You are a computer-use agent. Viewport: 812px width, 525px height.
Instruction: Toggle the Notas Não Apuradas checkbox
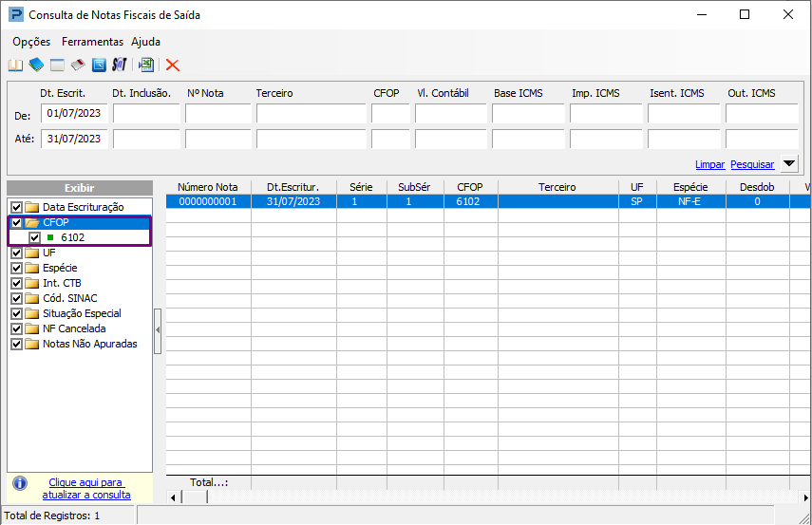click(16, 345)
